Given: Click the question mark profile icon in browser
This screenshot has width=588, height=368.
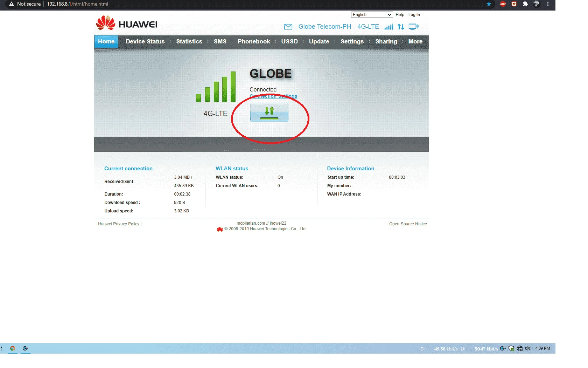Looking at the screenshot, I should click(x=537, y=4).
